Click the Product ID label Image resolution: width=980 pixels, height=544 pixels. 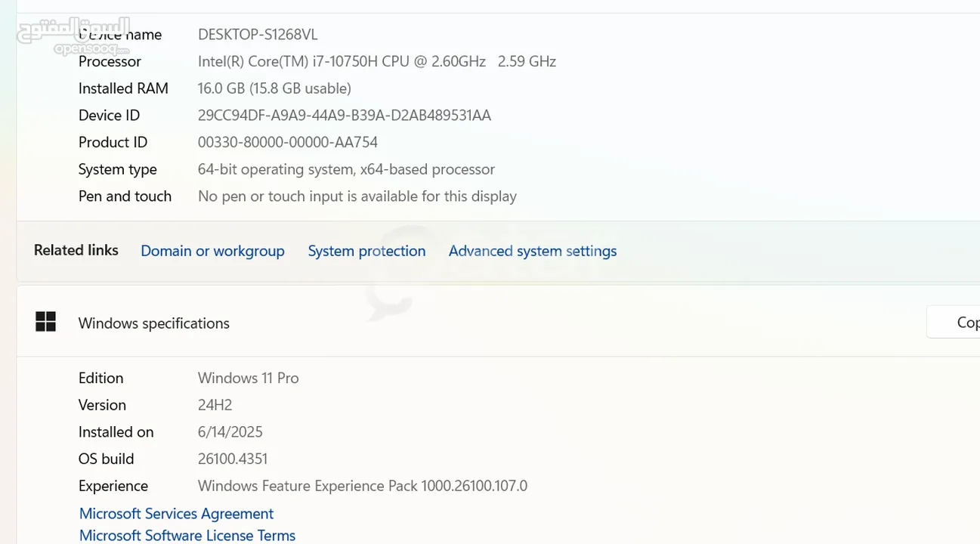tap(113, 143)
